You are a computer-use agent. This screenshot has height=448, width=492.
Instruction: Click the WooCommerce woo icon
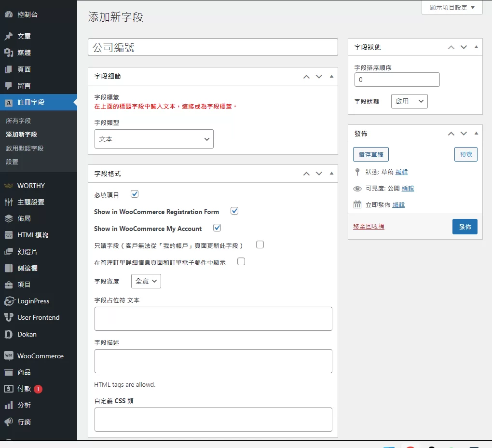pos(9,356)
